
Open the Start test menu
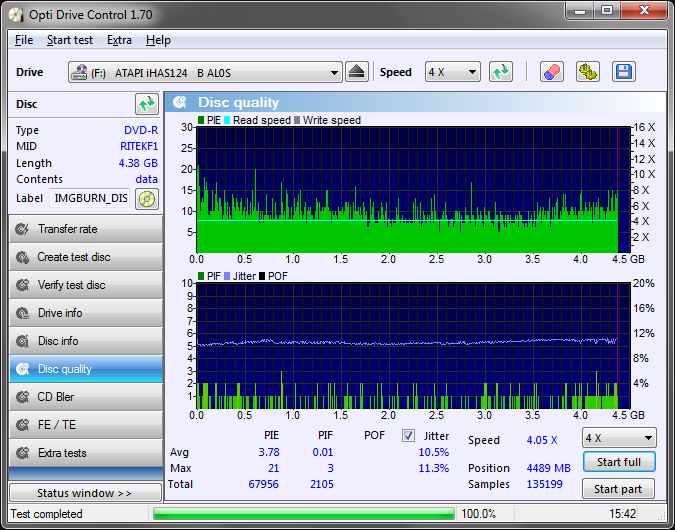click(x=70, y=40)
